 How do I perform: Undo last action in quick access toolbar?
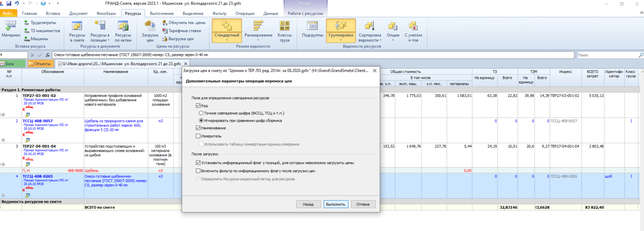point(17,3)
